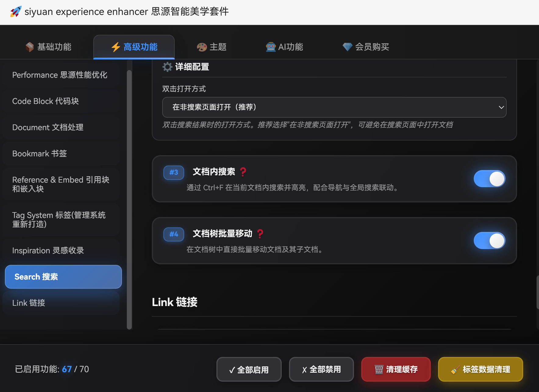This screenshot has width=539, height=392.
Task: Click the 在文档树中直接批量移动 description
Action: click(x=255, y=249)
